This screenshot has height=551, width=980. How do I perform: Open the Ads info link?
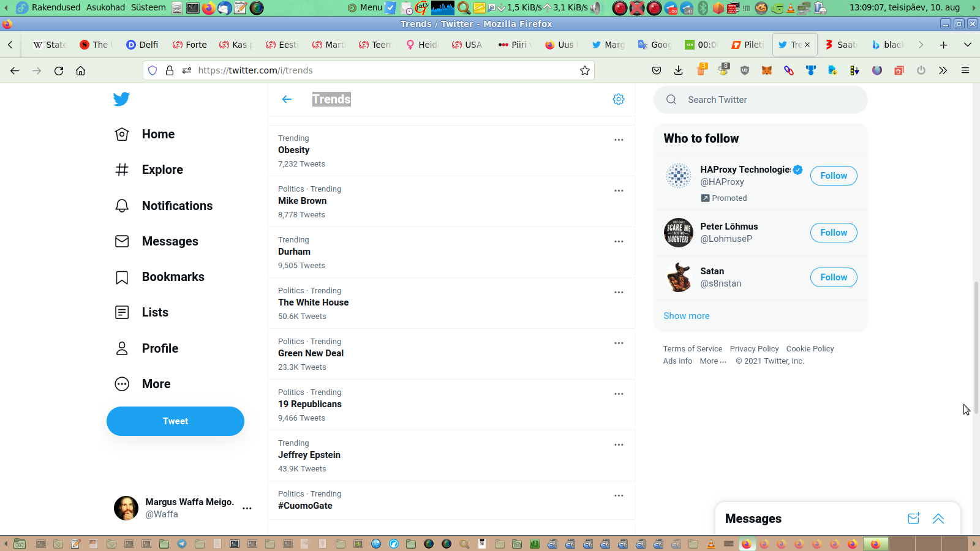point(677,361)
